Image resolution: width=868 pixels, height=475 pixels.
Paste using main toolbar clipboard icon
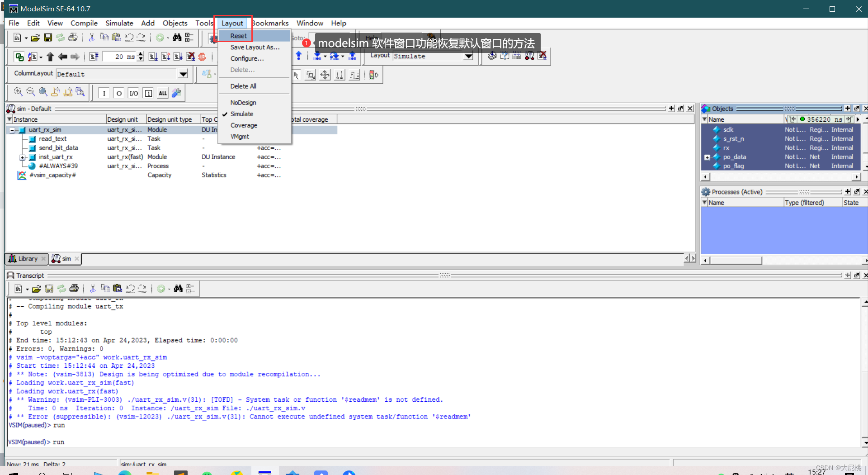[116, 38]
